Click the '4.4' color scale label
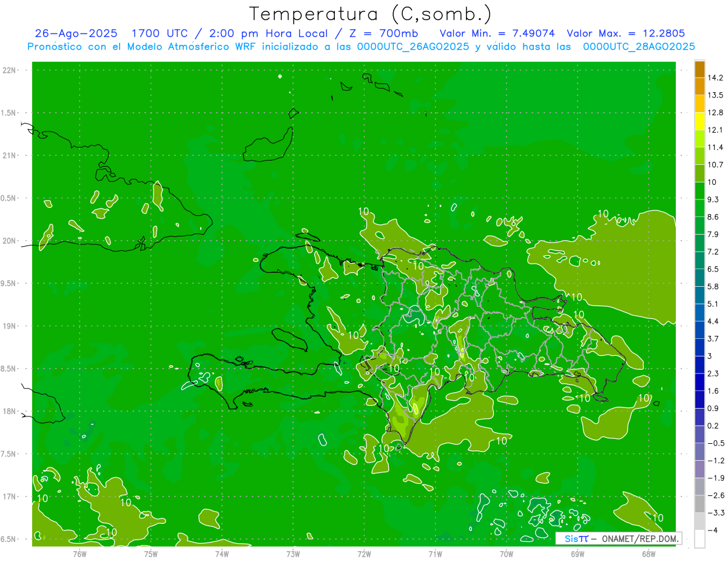This screenshot has width=728, height=562. tap(713, 321)
